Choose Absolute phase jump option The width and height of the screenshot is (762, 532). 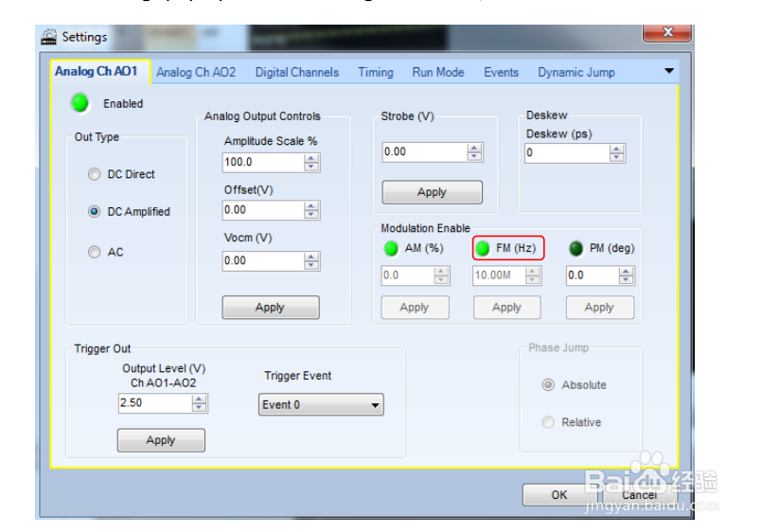(548, 384)
